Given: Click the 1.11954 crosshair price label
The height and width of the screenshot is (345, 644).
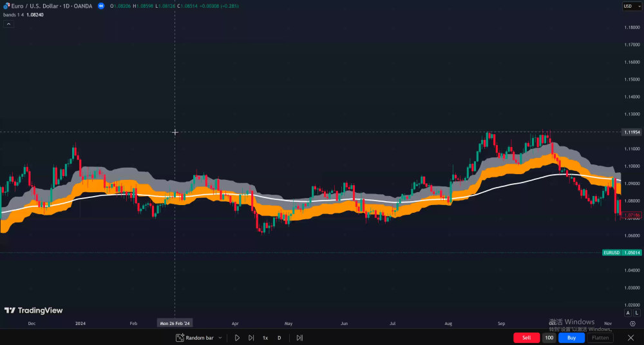Looking at the screenshot, I should click(632, 132).
